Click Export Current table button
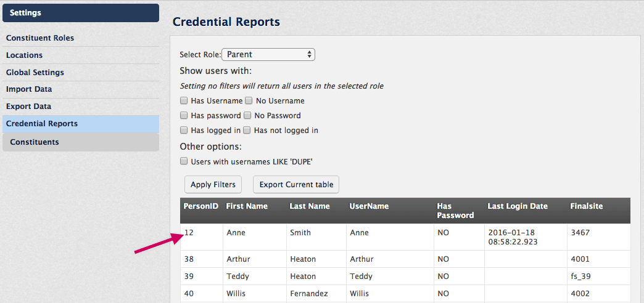Image resolution: width=644 pixels, height=303 pixels. pos(296,185)
